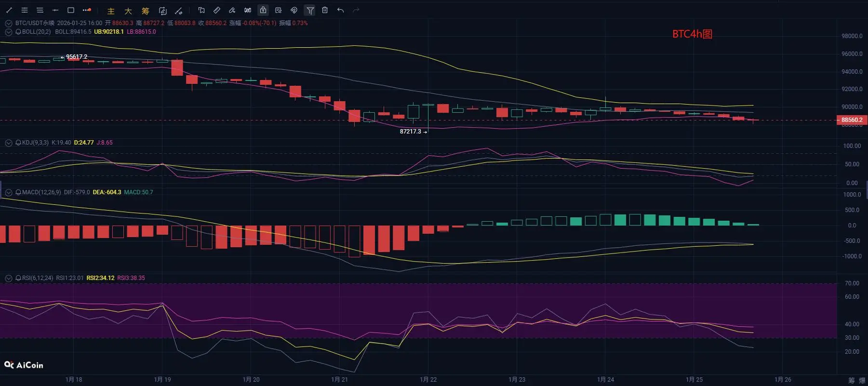Select the ruler measurement tool
The width and height of the screenshot is (868, 386).
[217, 10]
